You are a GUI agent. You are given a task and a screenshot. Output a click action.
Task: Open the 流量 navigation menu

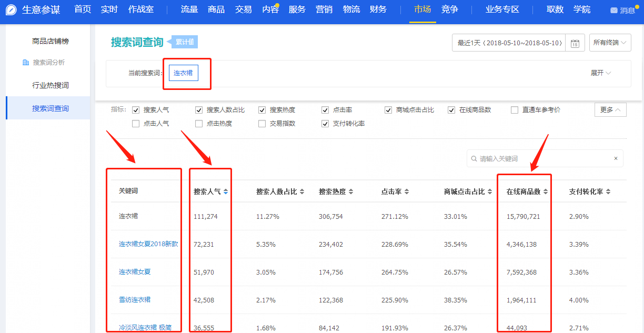tap(189, 9)
